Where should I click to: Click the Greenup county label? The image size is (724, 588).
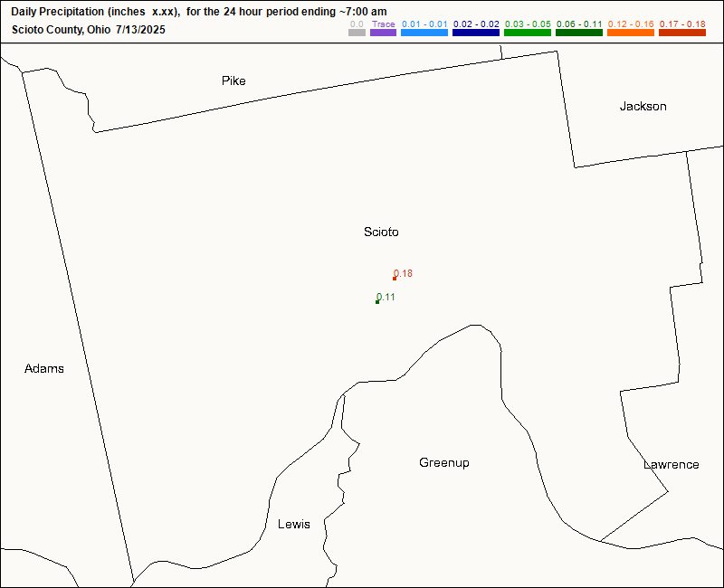444,462
